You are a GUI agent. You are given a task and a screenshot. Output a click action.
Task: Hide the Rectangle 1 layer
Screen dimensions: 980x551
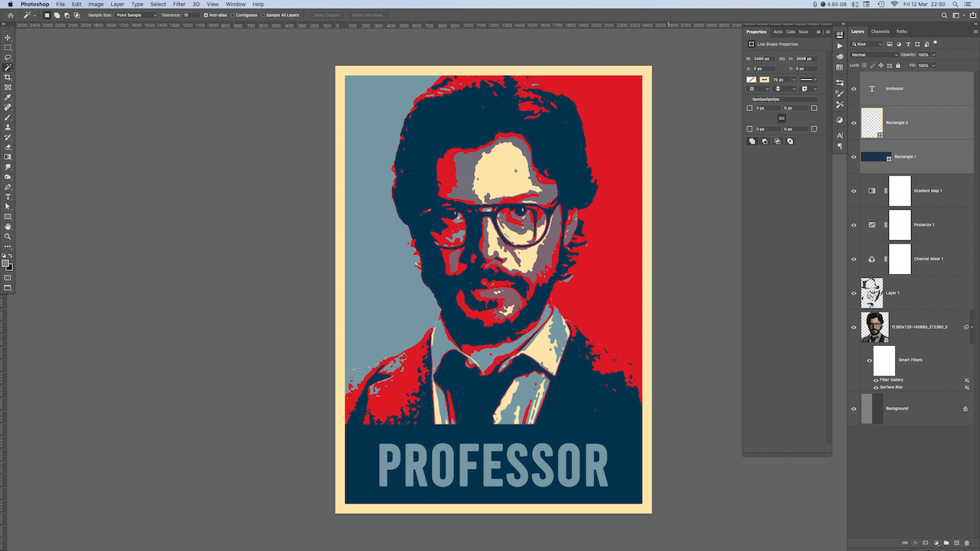pyautogui.click(x=854, y=157)
